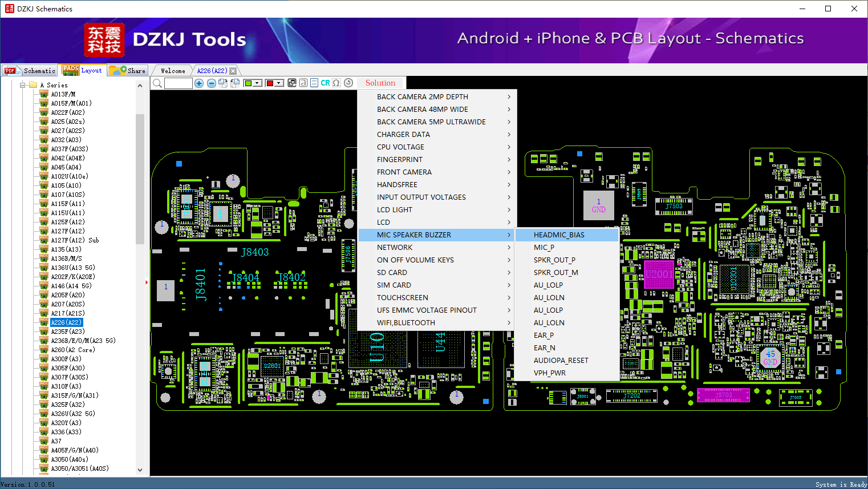Open the CPU VOLTAGE submenu
Viewport: 868px width, 489px height.
[437, 147]
